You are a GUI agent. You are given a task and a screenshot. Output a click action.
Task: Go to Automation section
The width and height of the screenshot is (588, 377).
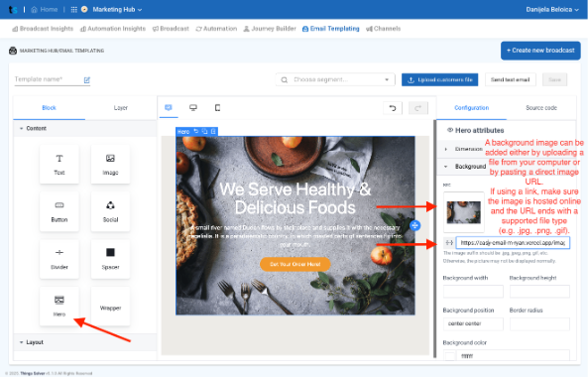tap(216, 29)
